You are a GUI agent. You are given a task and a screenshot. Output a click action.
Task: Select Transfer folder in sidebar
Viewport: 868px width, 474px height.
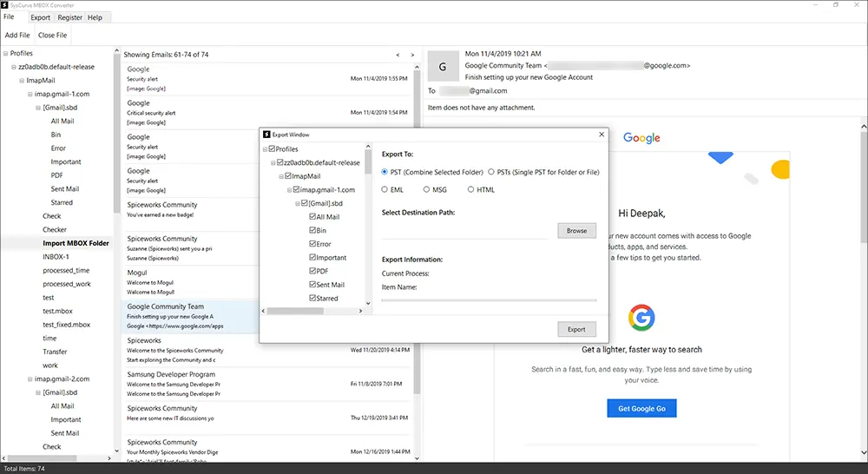coord(55,352)
